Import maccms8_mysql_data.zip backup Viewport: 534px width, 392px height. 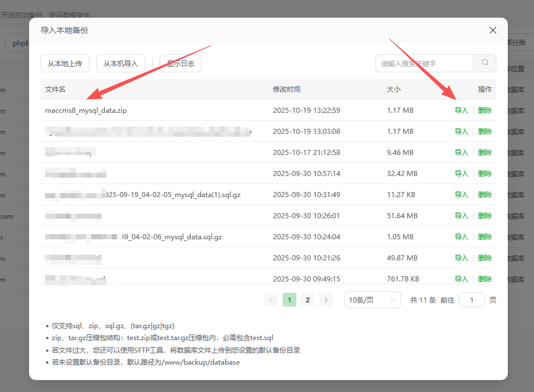click(461, 111)
